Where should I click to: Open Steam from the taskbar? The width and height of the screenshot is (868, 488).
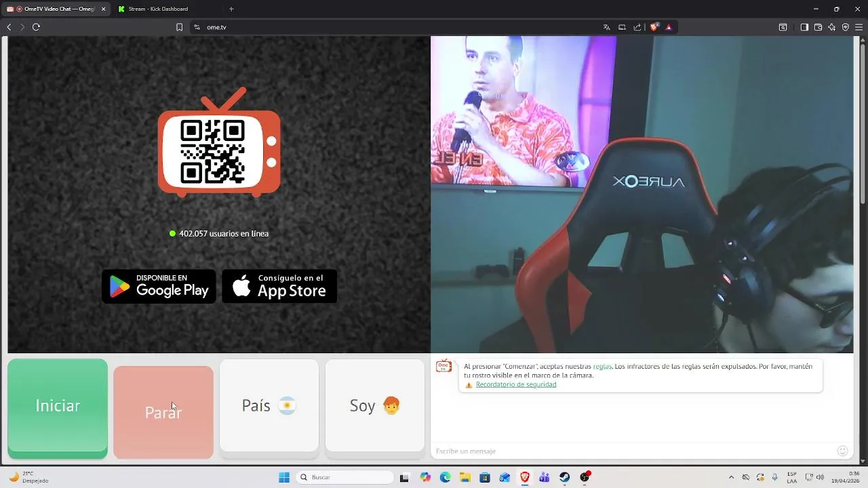point(565,477)
